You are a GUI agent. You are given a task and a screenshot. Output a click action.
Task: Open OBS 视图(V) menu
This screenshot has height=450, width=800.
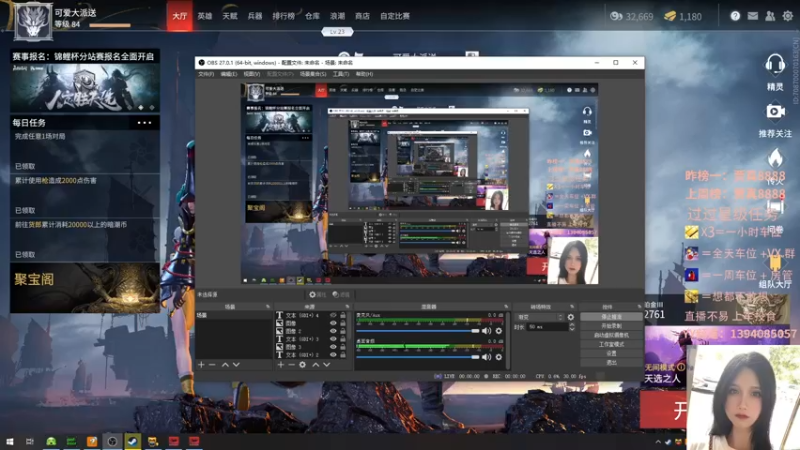[252, 74]
